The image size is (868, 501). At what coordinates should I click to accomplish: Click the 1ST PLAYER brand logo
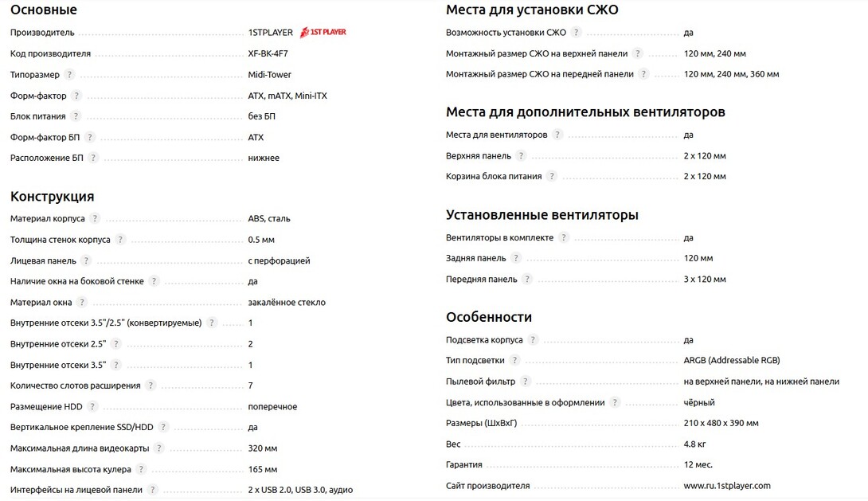(323, 33)
